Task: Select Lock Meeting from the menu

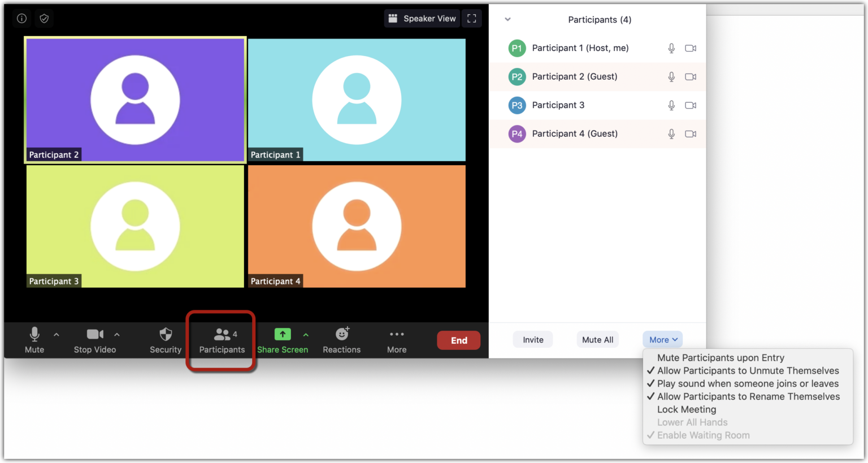Action: click(x=686, y=409)
